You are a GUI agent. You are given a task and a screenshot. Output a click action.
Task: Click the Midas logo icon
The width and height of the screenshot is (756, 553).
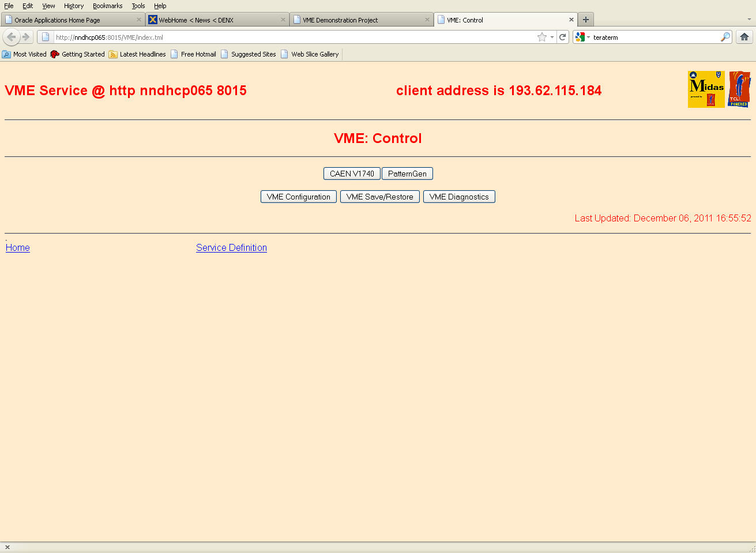(x=706, y=89)
